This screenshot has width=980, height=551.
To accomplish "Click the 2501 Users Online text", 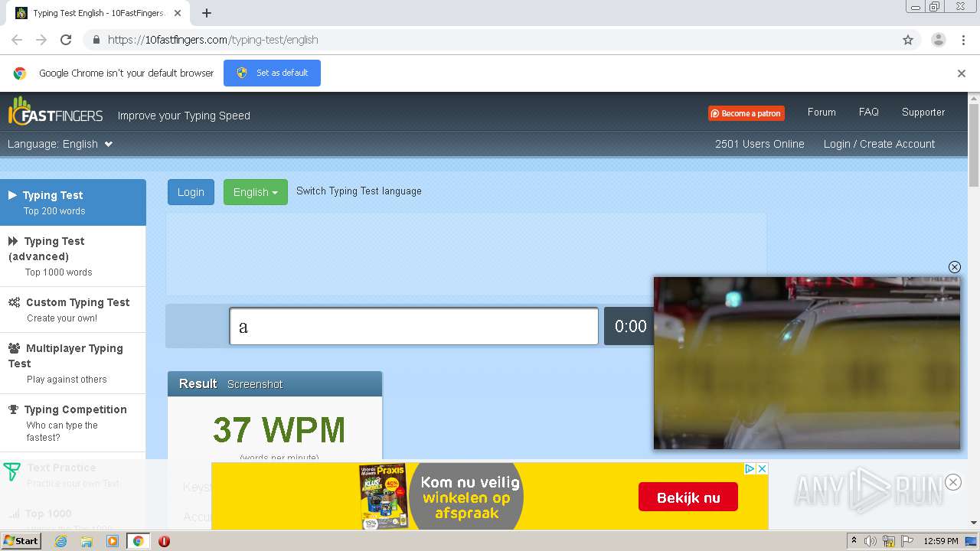I will [x=759, y=144].
